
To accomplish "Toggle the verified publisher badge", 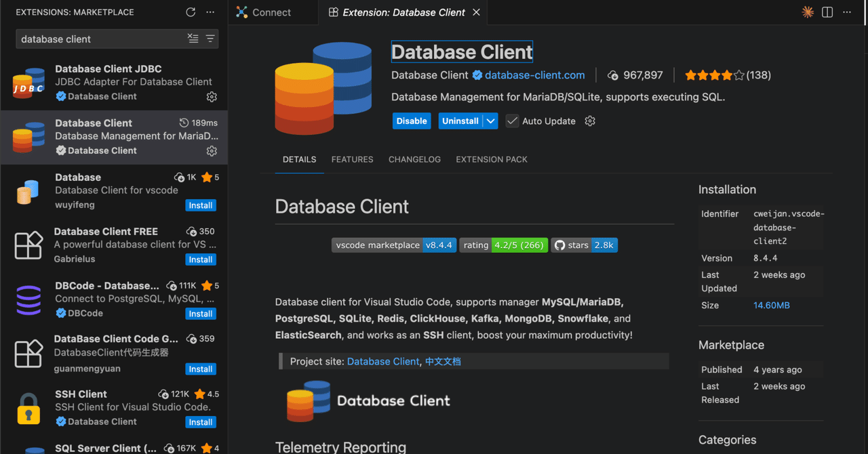I will 477,75.
